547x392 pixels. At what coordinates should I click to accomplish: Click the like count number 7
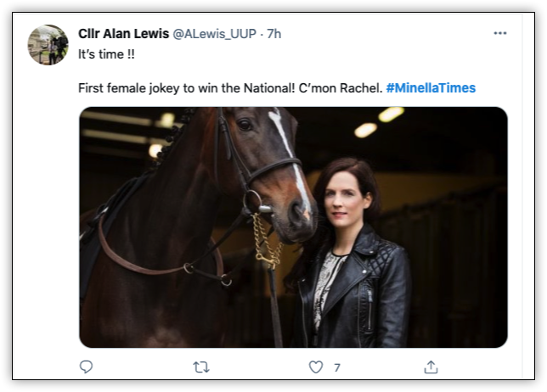[x=336, y=367]
